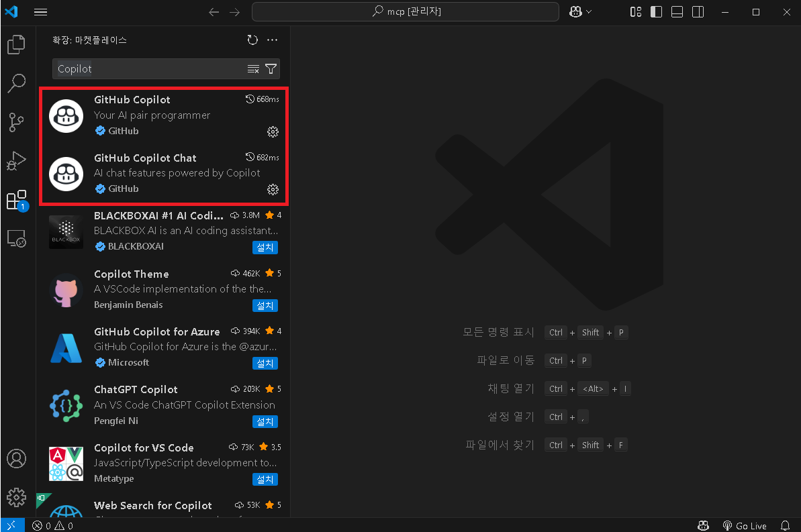Viewport: 801px width, 532px height.
Task: Go forward with the right arrow
Action: coord(234,12)
